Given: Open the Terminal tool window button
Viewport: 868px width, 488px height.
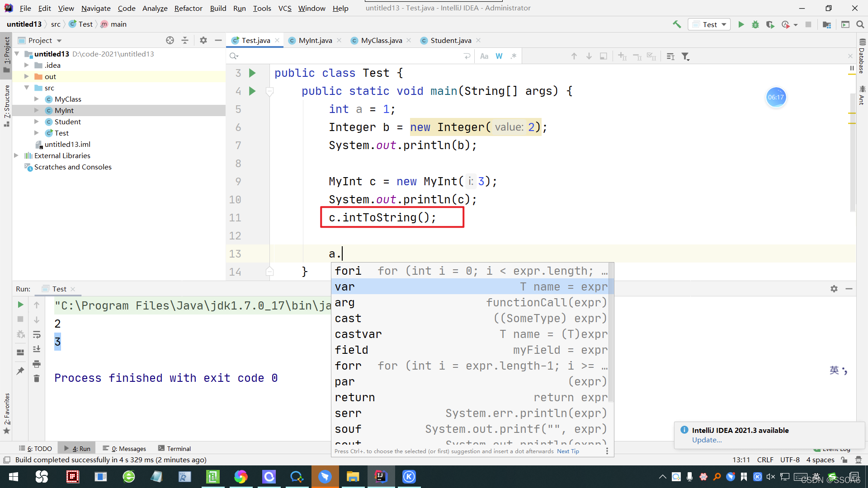Looking at the screenshot, I should [175, 448].
